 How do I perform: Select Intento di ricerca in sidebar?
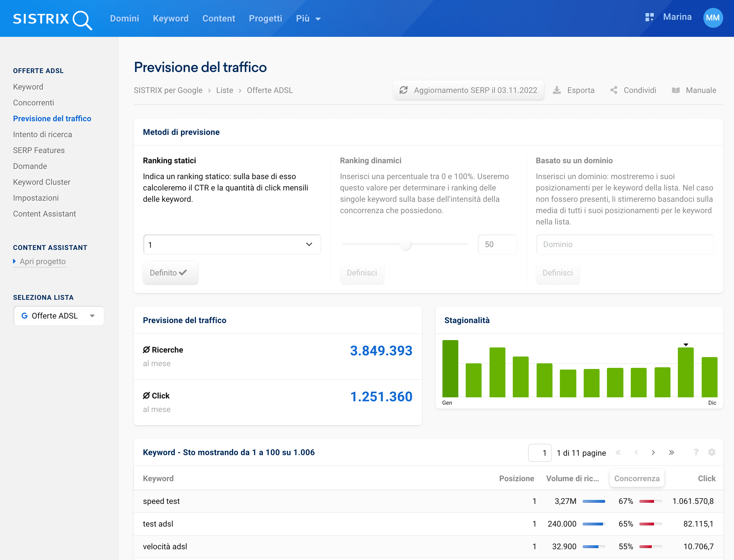coord(42,134)
